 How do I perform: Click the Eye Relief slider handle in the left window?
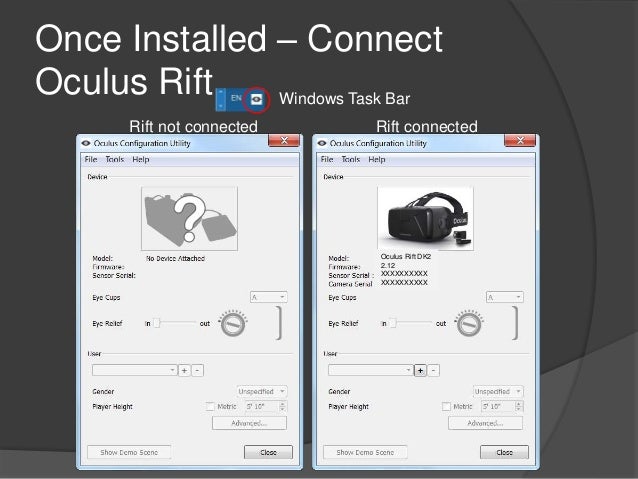click(157, 323)
